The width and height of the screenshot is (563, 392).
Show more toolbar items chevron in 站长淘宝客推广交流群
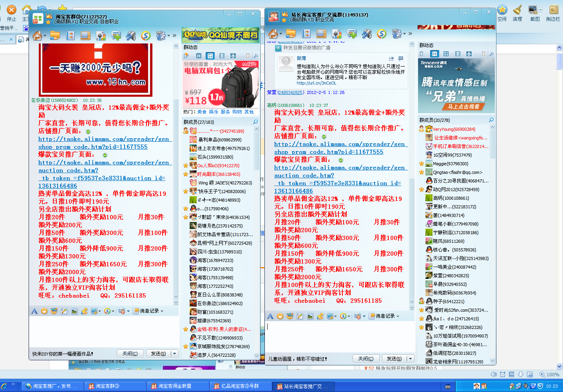[410, 34]
